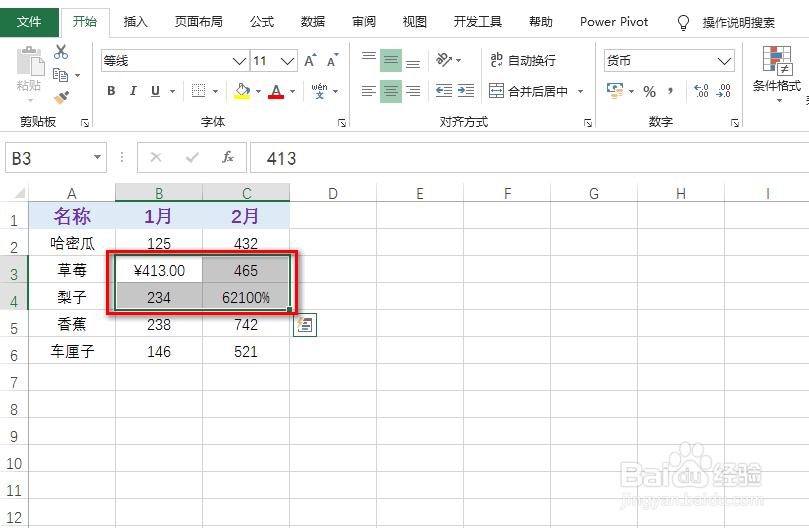
Task: Open the number format 货币 dropdown
Action: pyautogui.click(x=724, y=61)
